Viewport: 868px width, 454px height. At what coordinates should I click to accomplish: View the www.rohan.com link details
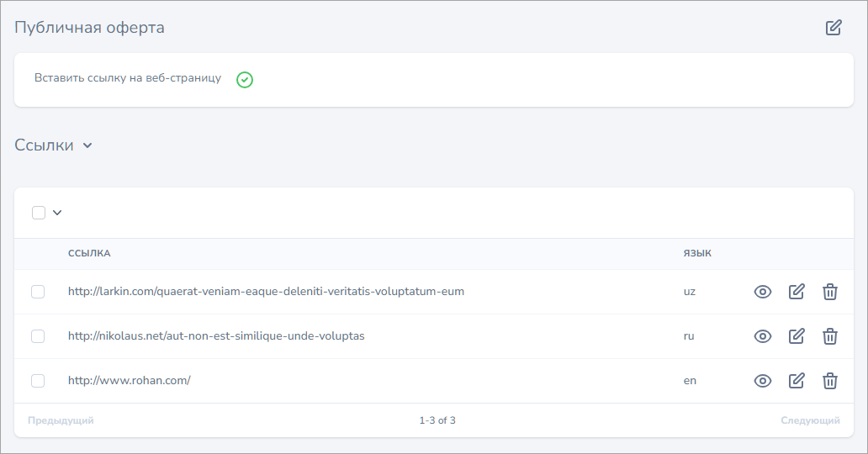(762, 381)
